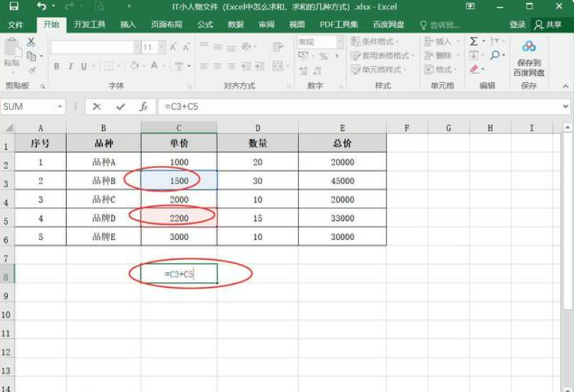Expand the formula bar chevron
Image resolution: width=574 pixels, height=392 pixels.
click(x=565, y=106)
